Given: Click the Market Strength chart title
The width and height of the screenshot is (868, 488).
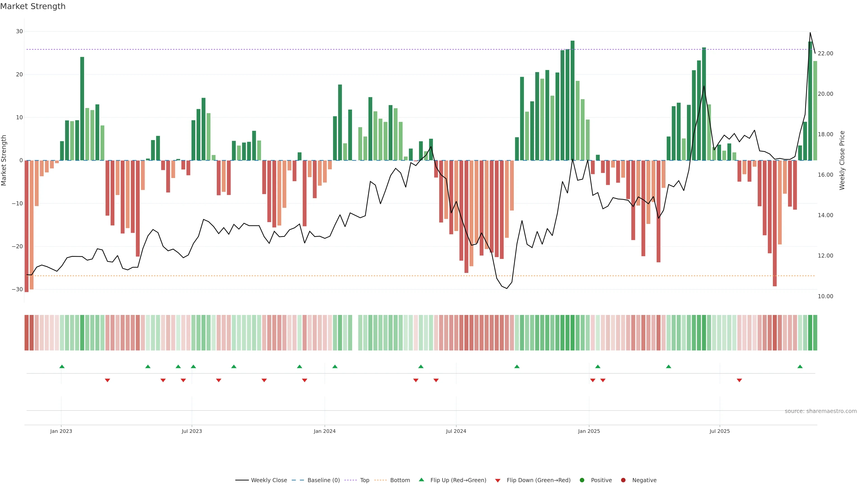Looking at the screenshot, I should click(33, 6).
